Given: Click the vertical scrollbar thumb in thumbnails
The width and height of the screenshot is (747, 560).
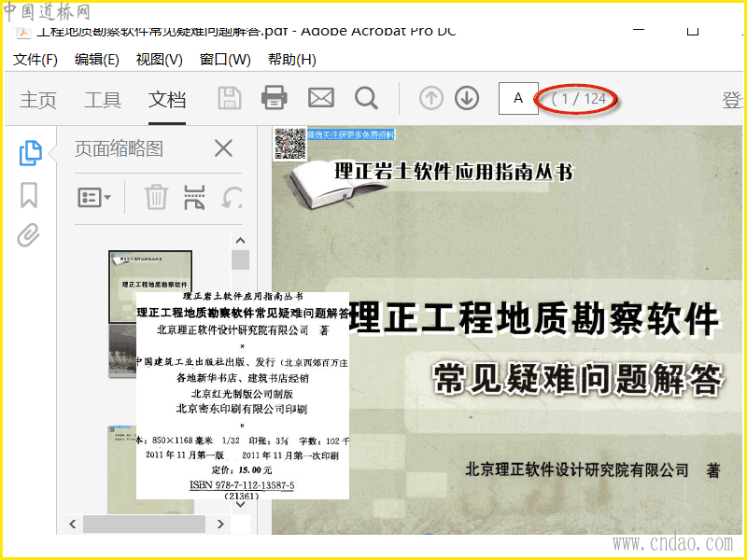Looking at the screenshot, I should pyautogui.click(x=241, y=260).
